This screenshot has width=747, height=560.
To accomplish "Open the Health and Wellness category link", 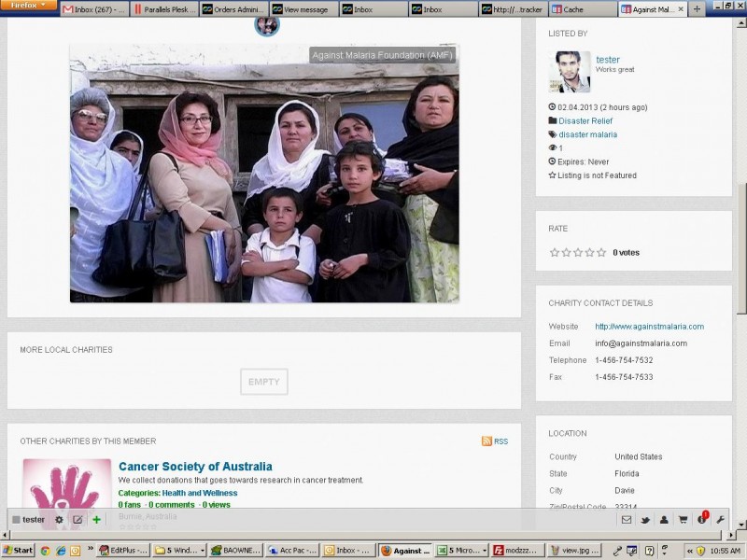I will (200, 493).
